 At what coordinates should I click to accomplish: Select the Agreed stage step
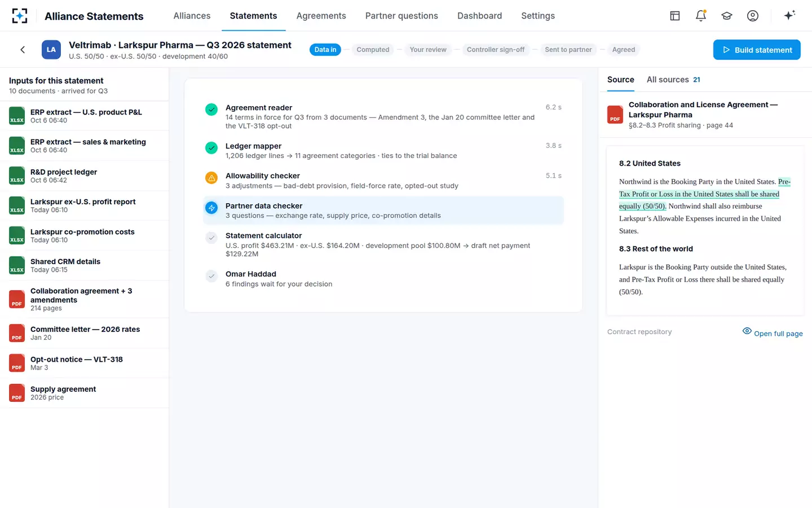click(x=624, y=50)
